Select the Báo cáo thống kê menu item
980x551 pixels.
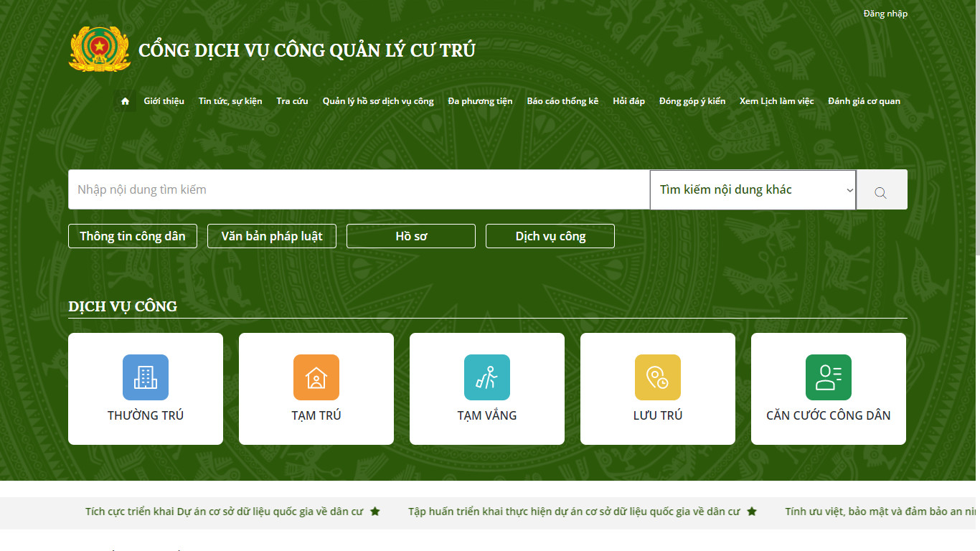point(562,101)
